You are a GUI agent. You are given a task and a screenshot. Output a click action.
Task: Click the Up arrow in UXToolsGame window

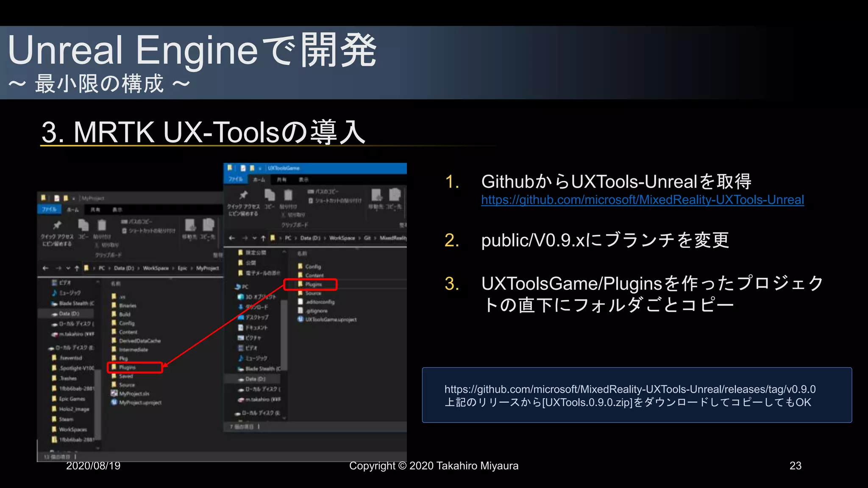pyautogui.click(x=263, y=238)
